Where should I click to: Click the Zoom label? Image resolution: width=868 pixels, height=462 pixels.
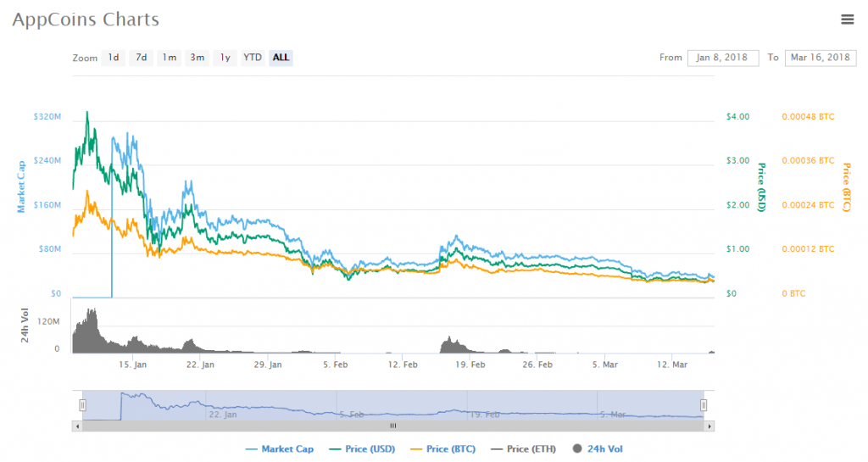[x=85, y=58]
